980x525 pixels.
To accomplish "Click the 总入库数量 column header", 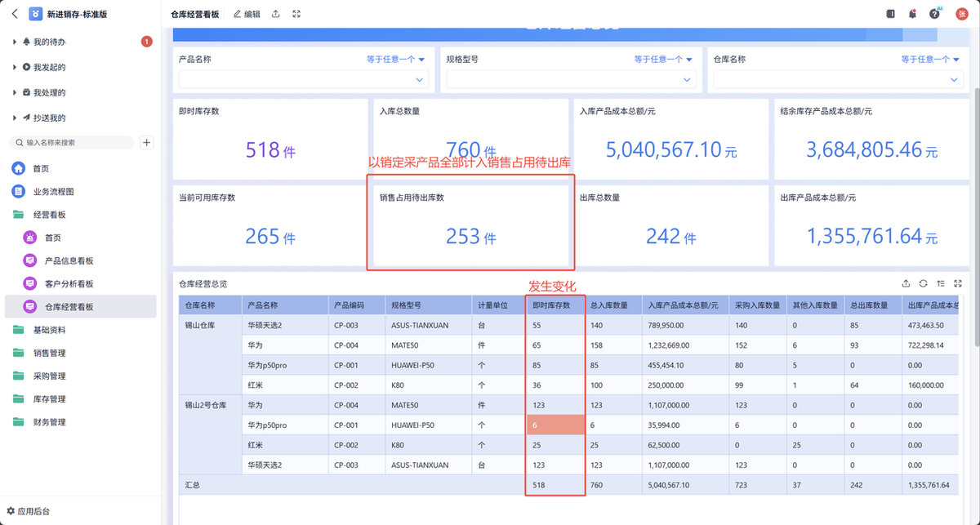I will [x=613, y=305].
